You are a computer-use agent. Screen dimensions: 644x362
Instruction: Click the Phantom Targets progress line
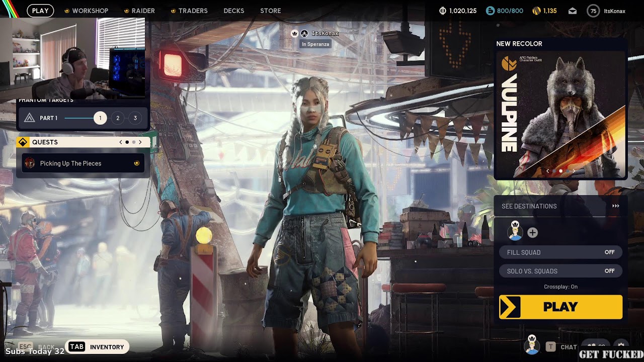pos(79,118)
